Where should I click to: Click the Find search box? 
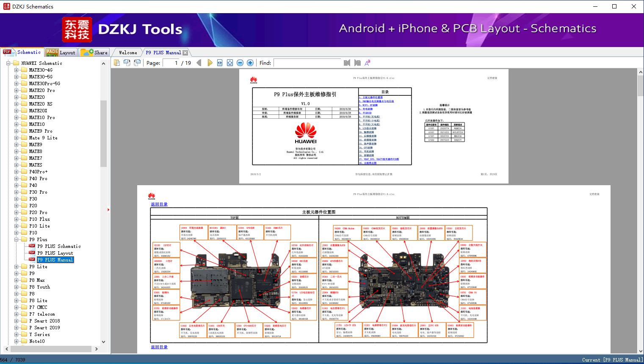pos(307,63)
